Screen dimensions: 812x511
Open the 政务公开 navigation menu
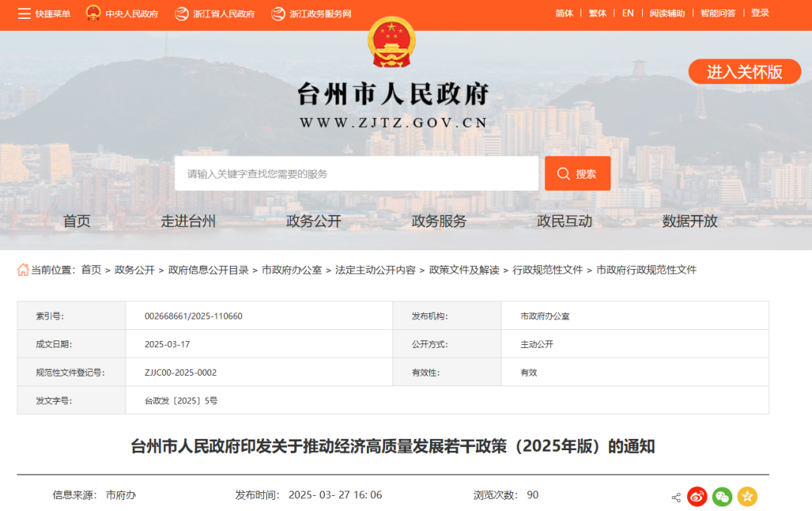312,221
